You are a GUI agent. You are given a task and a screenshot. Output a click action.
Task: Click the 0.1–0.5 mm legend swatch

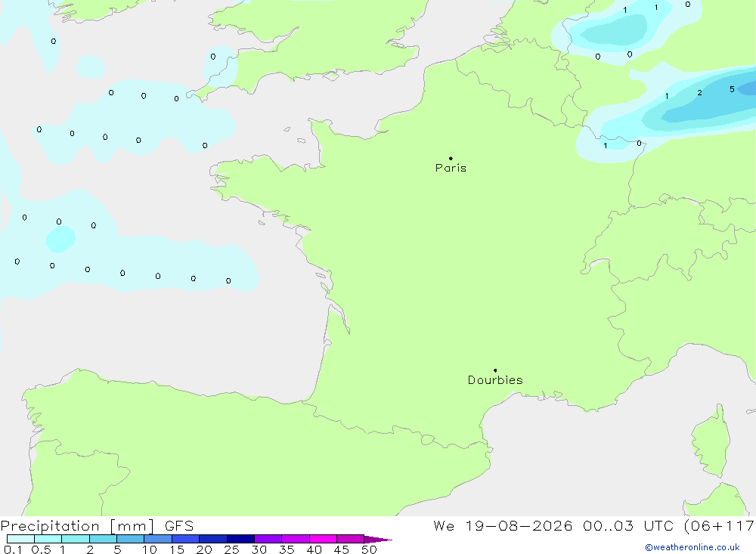tap(20, 539)
